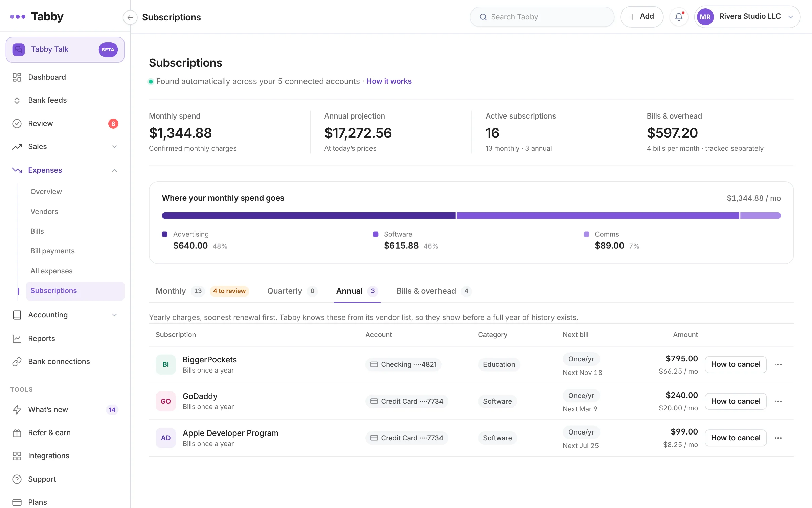Screen dimensions: 812x508
Task: Focus the Search Tabby field
Action: pyautogui.click(x=542, y=17)
